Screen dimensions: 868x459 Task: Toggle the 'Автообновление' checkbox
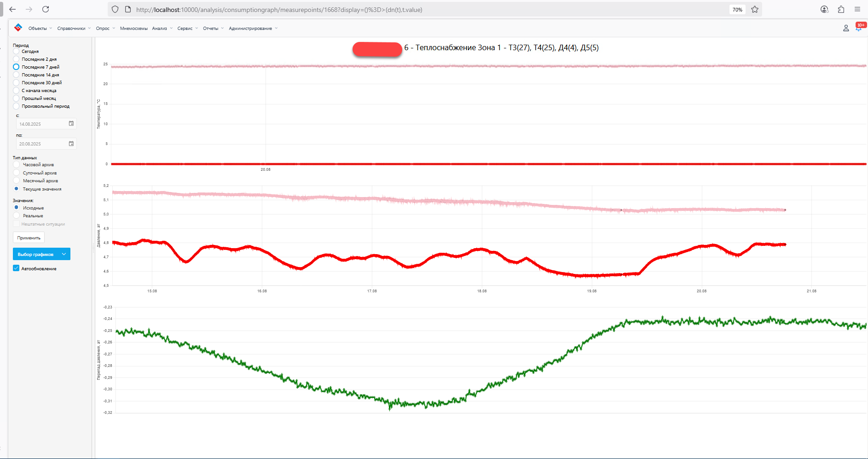point(16,268)
